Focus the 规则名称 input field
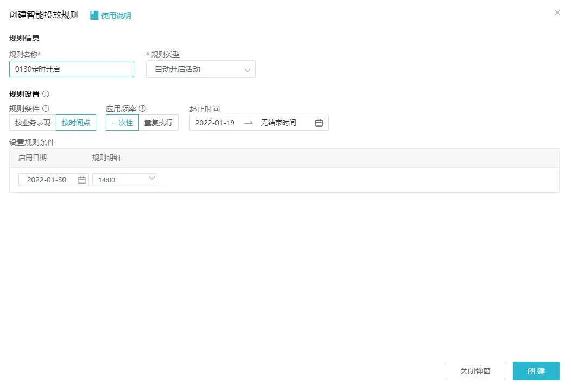Image resolution: width=571 pixels, height=392 pixels. (x=72, y=69)
